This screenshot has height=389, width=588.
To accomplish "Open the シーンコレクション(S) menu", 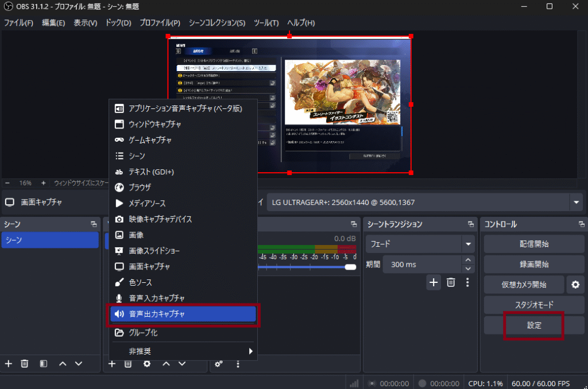I will 216,23.
